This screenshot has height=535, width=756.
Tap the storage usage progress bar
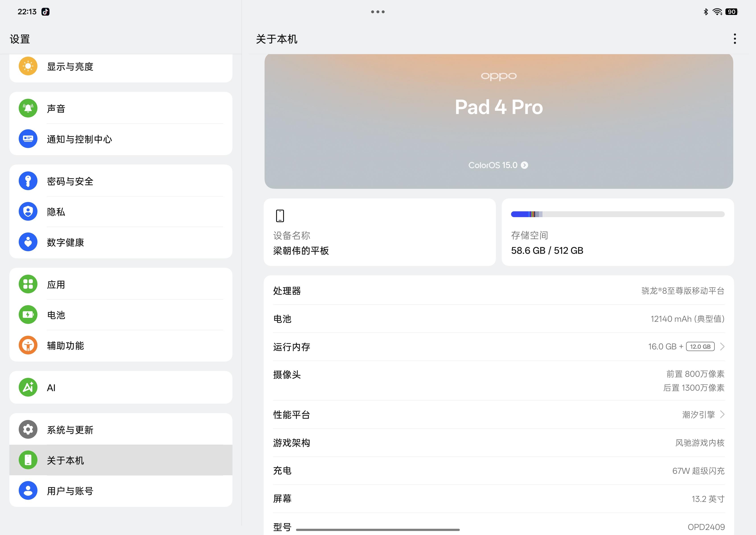618,214
